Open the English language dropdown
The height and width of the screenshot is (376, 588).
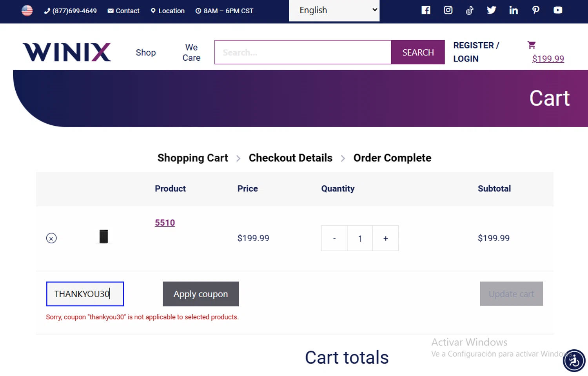(334, 11)
